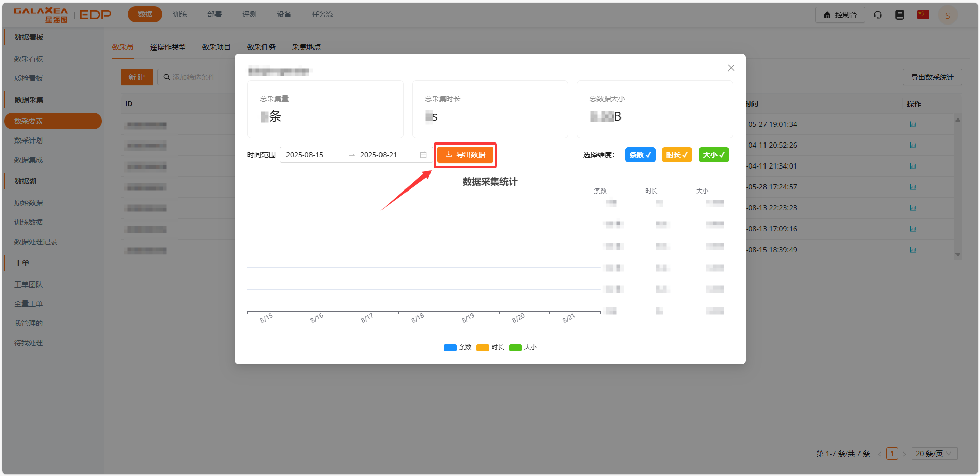Screen dimensions: 980x476
Task: Click the bar chart icon on the first row
Action: (913, 124)
